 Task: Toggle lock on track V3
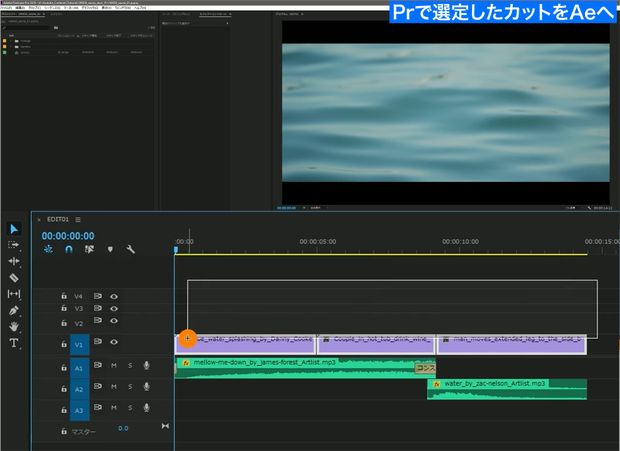click(x=64, y=308)
